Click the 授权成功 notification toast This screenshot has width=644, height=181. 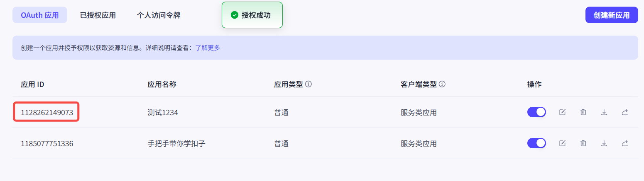pyautogui.click(x=252, y=15)
